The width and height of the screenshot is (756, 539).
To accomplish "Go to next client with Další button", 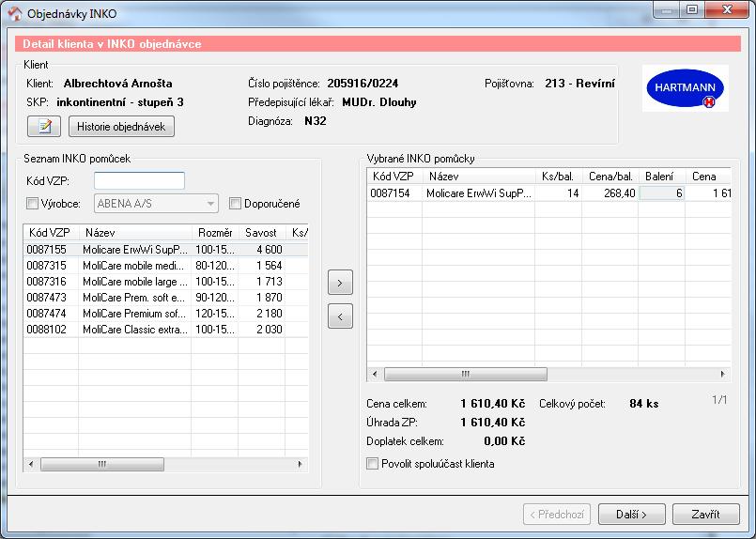I will pos(632,515).
